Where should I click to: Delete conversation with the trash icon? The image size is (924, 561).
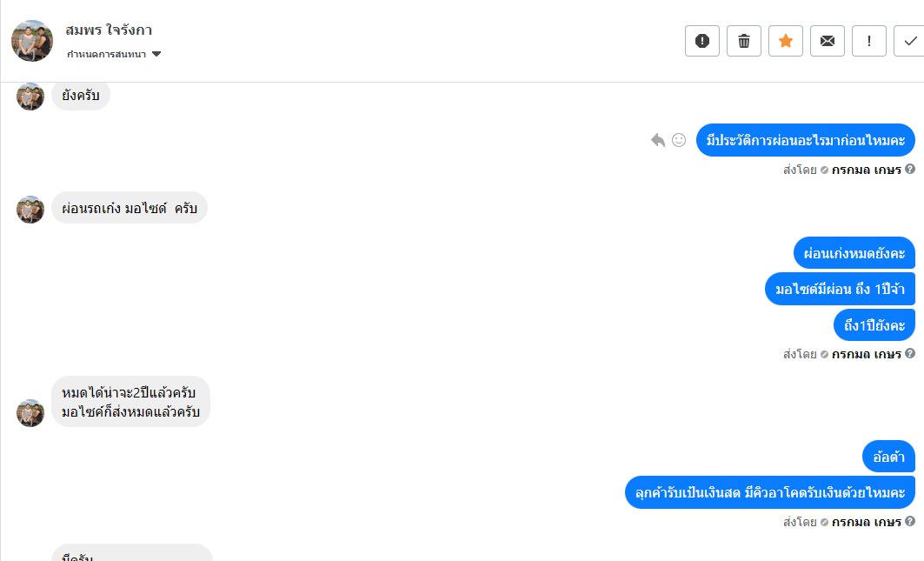(x=744, y=41)
